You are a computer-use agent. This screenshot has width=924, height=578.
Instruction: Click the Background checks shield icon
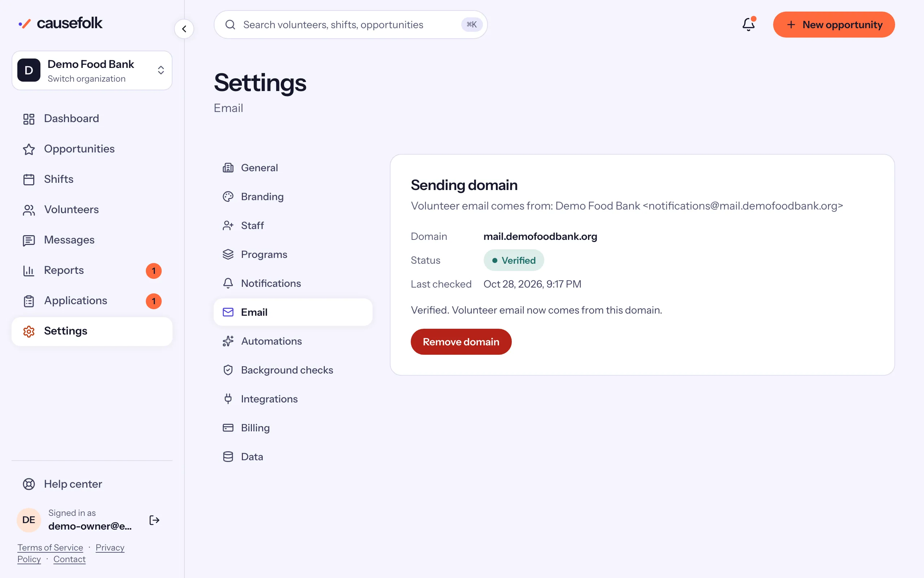[228, 370]
